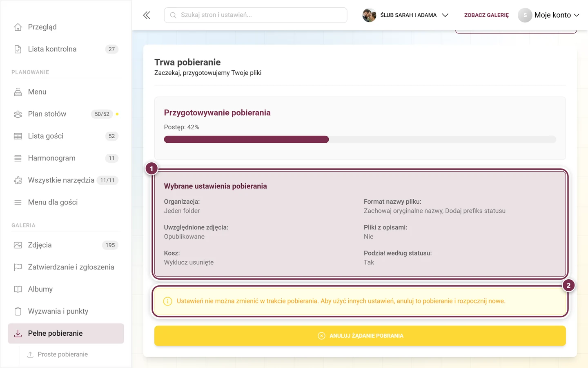Open Przegląd in the sidebar
The height and width of the screenshot is (368, 588).
tap(66, 27)
